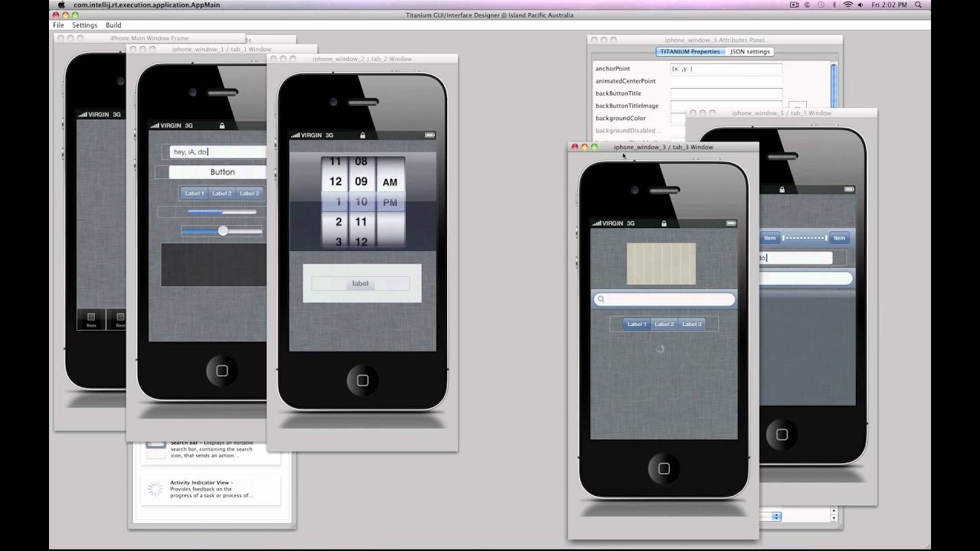Image resolution: width=980 pixels, height=551 pixels.
Task: Click the left Item button in tab_5 toolbar
Action: pyautogui.click(x=769, y=238)
